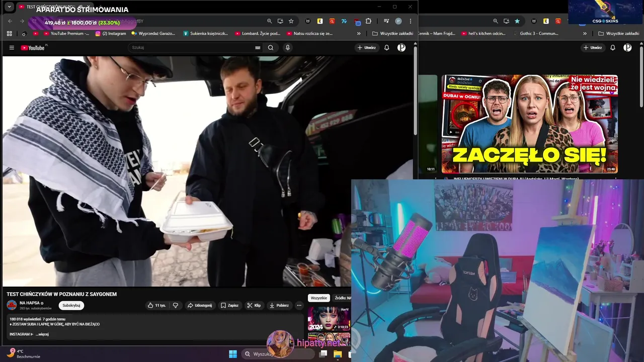The image size is (644, 362).
Task: Open the Chrome profile avatar in the toolbar
Action: (398, 21)
